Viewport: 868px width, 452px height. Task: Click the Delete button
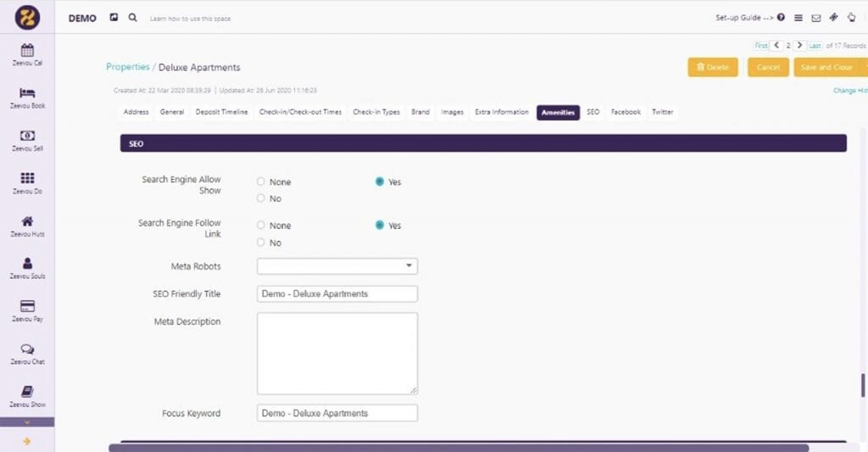click(712, 67)
